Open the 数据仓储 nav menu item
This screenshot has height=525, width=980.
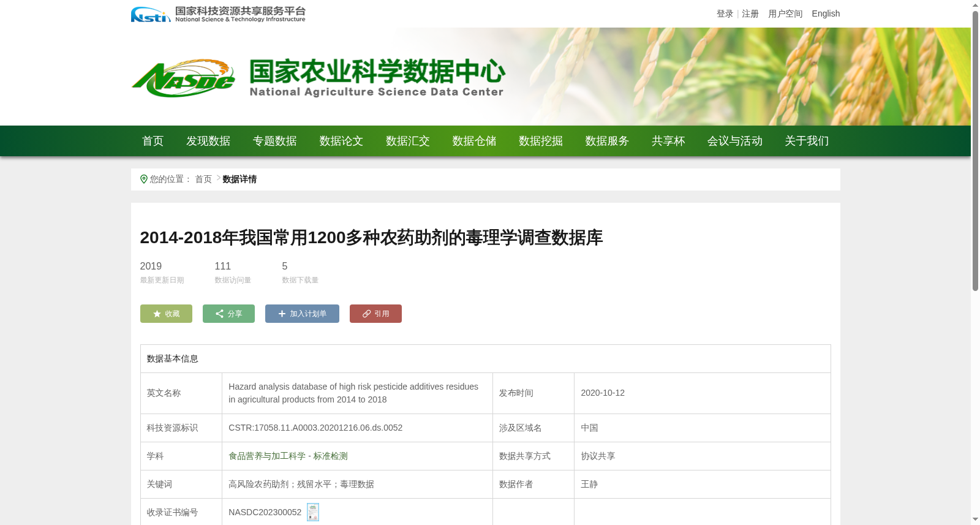[x=474, y=141]
